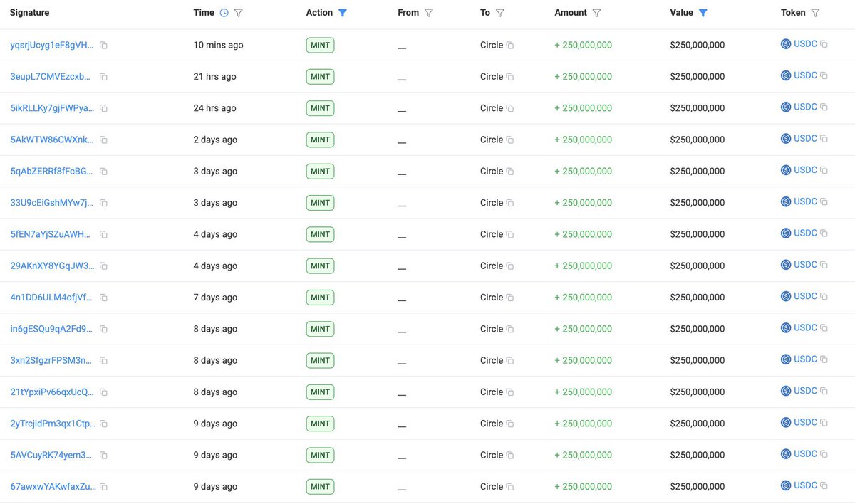Screen dimensions: 855x504
Task: Copy signature in6gESQu9qA2Fd9
Action: pyautogui.click(x=103, y=329)
